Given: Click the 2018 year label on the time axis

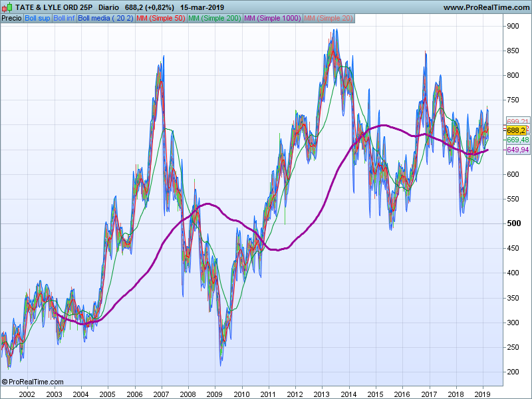Looking at the screenshot, I should pyautogui.click(x=456, y=394).
